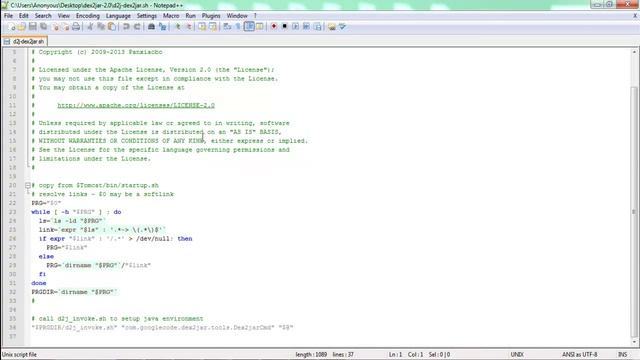Click the scrollbar up arrow

click(634, 52)
